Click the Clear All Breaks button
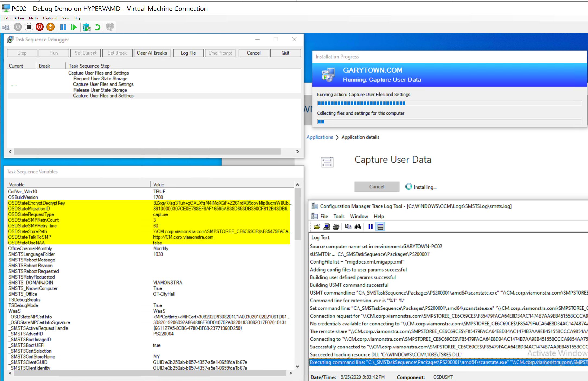Image resolution: width=588 pixels, height=381 pixels. tap(152, 53)
